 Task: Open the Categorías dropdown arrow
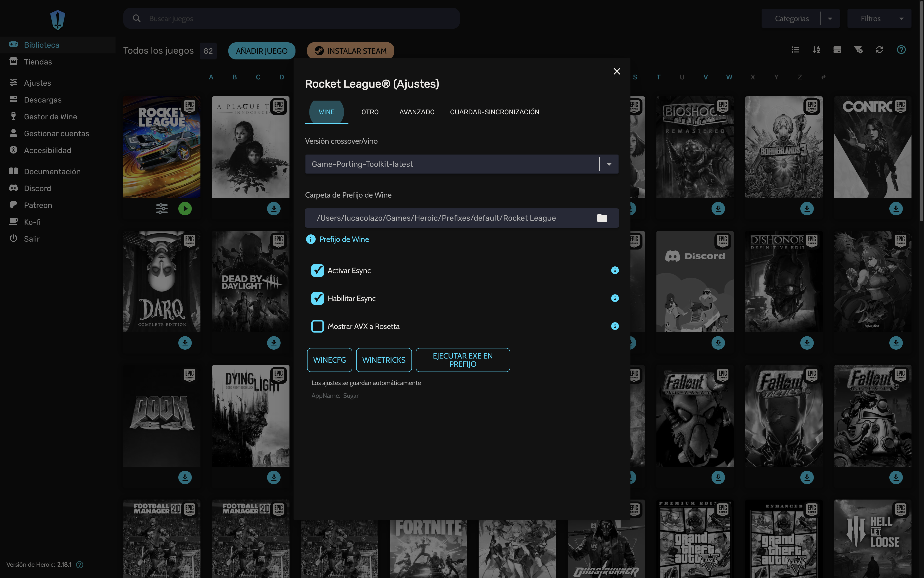point(830,19)
